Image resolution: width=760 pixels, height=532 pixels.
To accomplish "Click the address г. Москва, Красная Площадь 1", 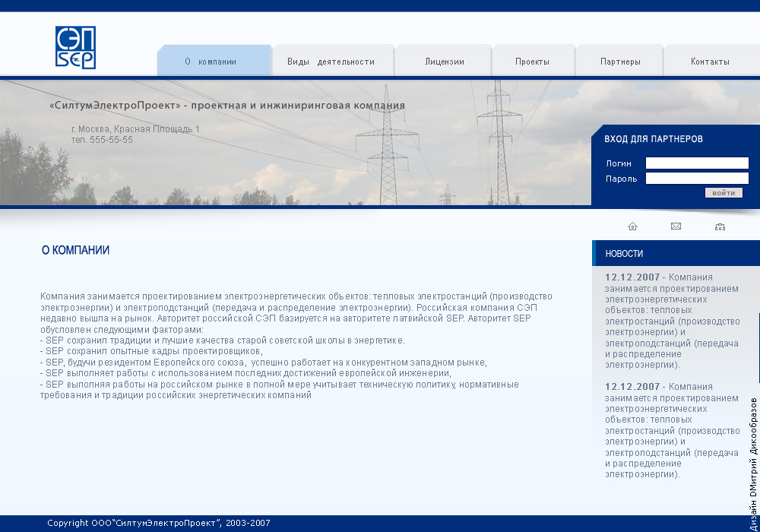I will click(x=135, y=129).
